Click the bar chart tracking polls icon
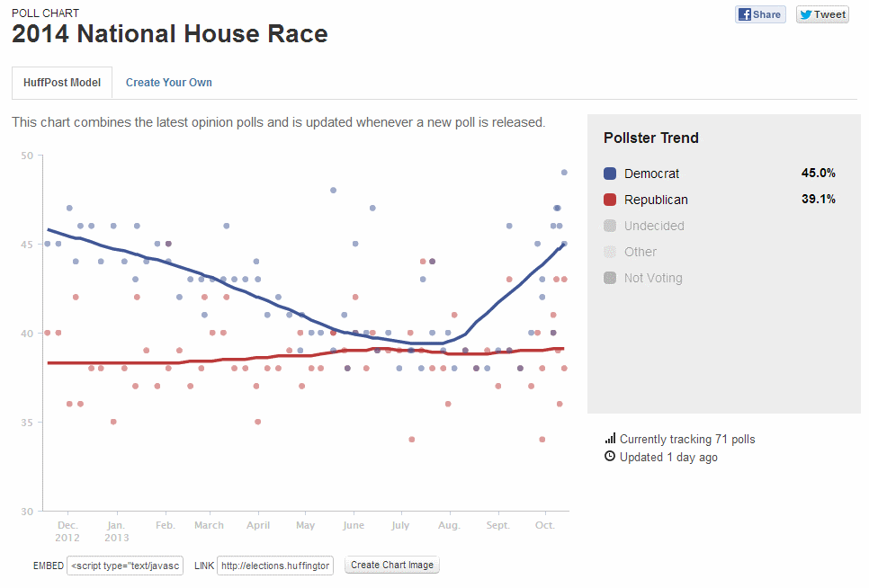The height and width of the screenshot is (588, 869). click(610, 439)
